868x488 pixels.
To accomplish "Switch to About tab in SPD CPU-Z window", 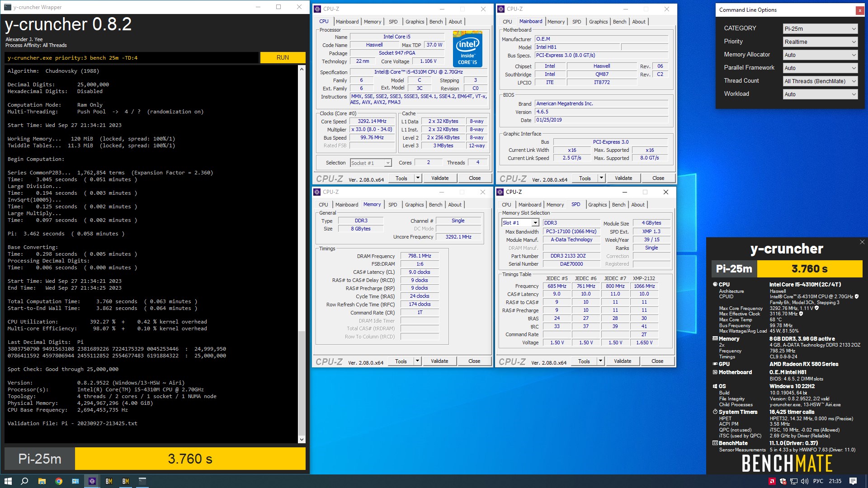I will pos(638,205).
